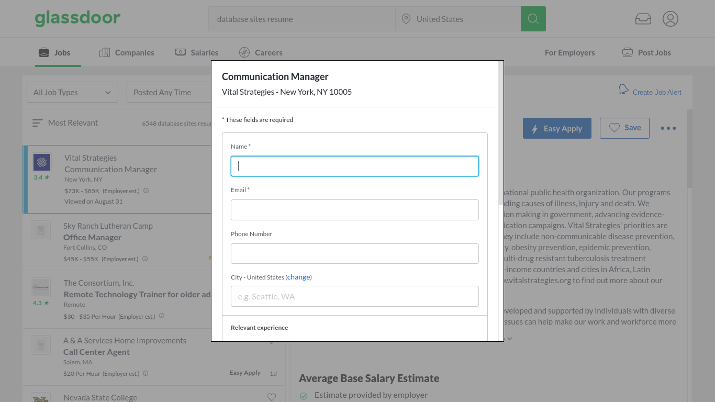Click info icon beside $30 - $35 Per Hour
This screenshot has width=715, height=402.
tap(161, 316)
